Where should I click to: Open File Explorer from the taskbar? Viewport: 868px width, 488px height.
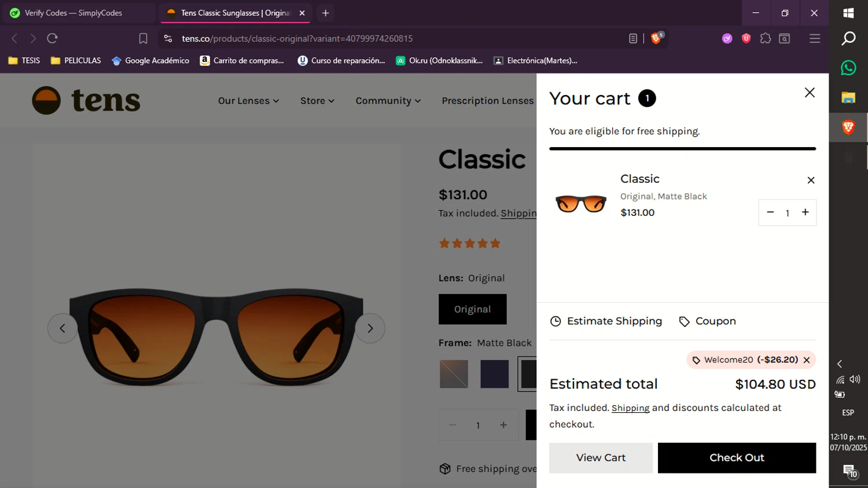click(848, 97)
